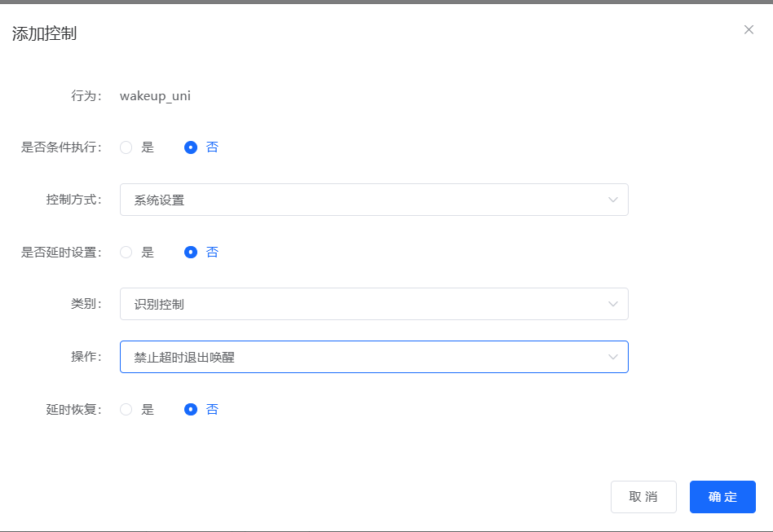Click the dropdown arrow on the 操作 field
The height and width of the screenshot is (532, 773).
pos(613,356)
